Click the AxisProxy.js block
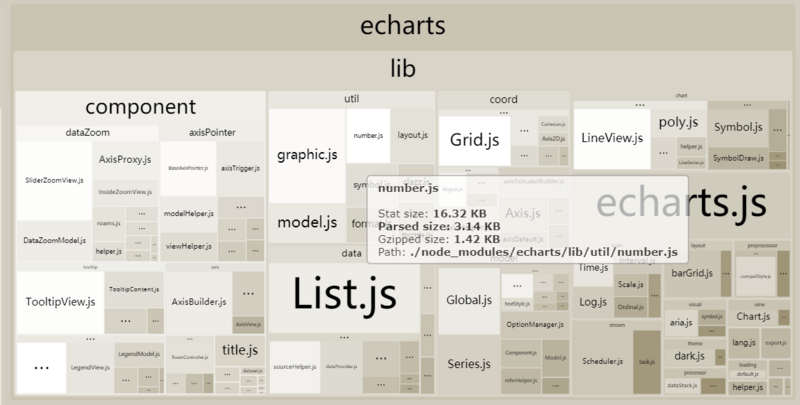Screen dimensions: 800x405 click(x=125, y=160)
